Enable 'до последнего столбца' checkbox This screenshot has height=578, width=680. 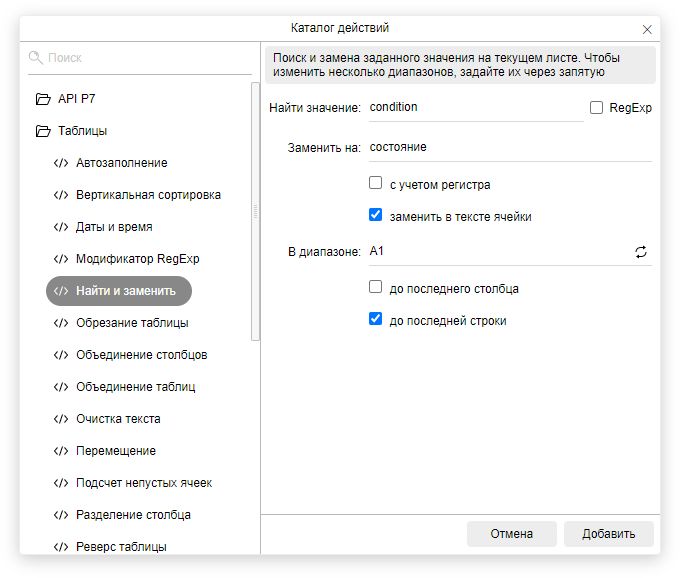click(x=376, y=288)
